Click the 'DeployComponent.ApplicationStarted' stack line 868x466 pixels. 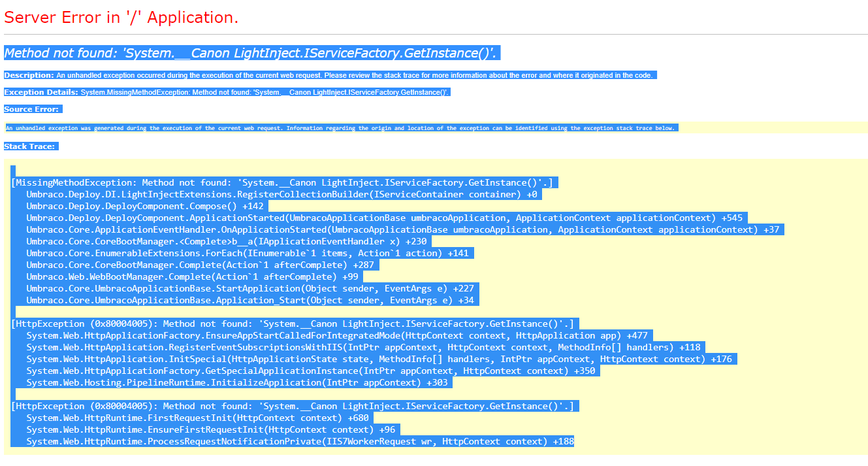pyautogui.click(x=385, y=218)
